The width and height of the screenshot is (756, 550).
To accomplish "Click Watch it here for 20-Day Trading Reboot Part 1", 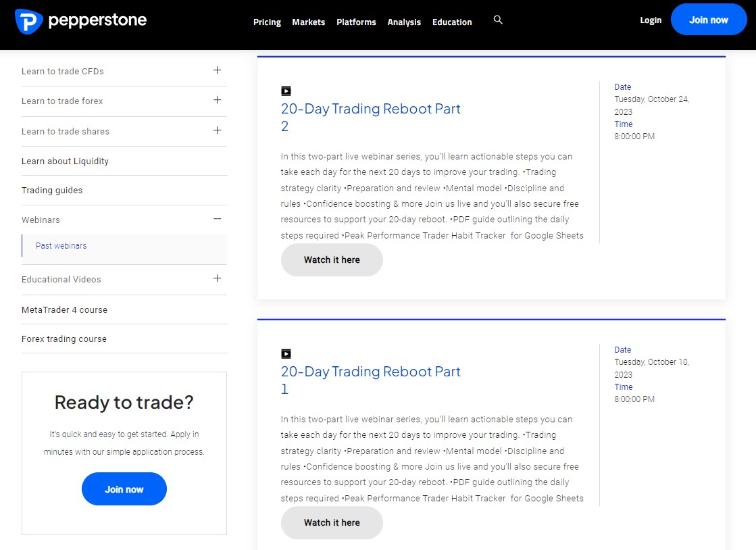I will pos(331,522).
